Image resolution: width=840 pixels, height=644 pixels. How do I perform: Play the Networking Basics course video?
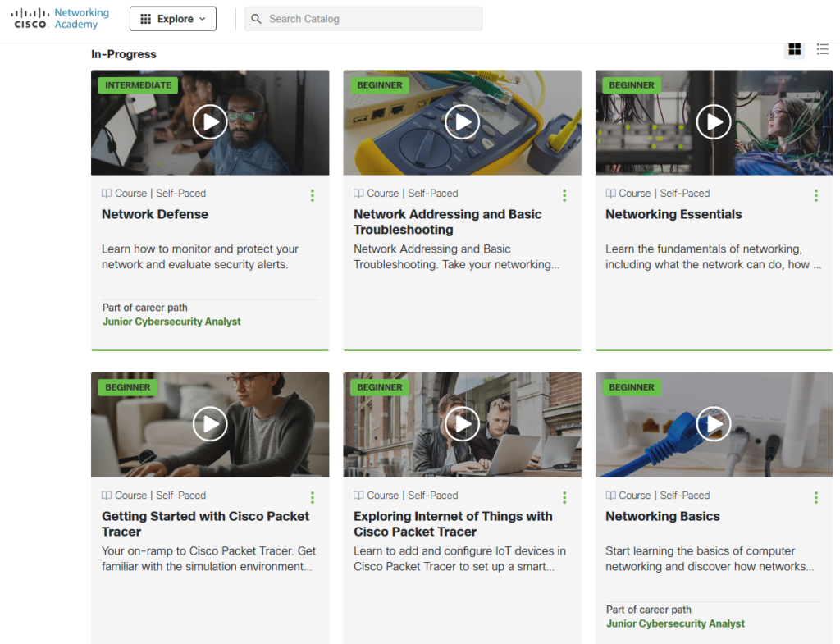click(714, 424)
